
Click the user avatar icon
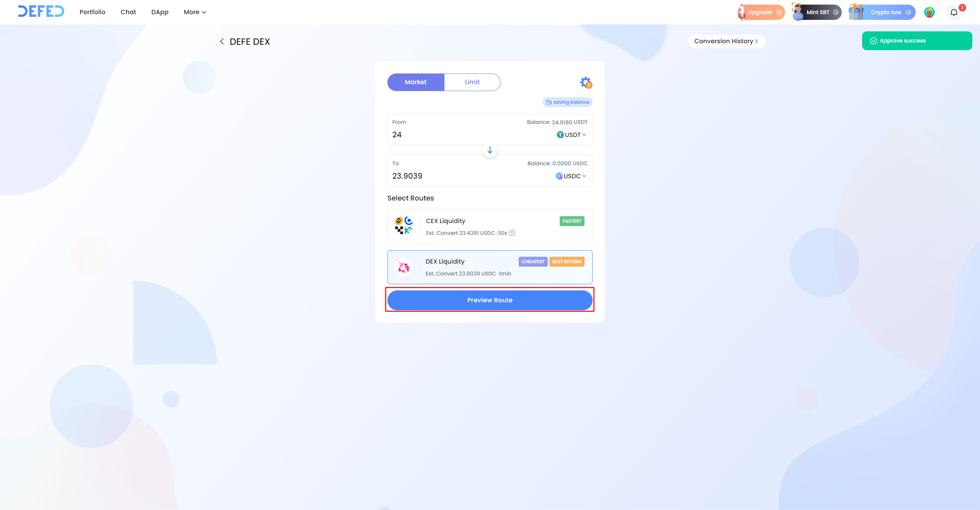point(929,12)
